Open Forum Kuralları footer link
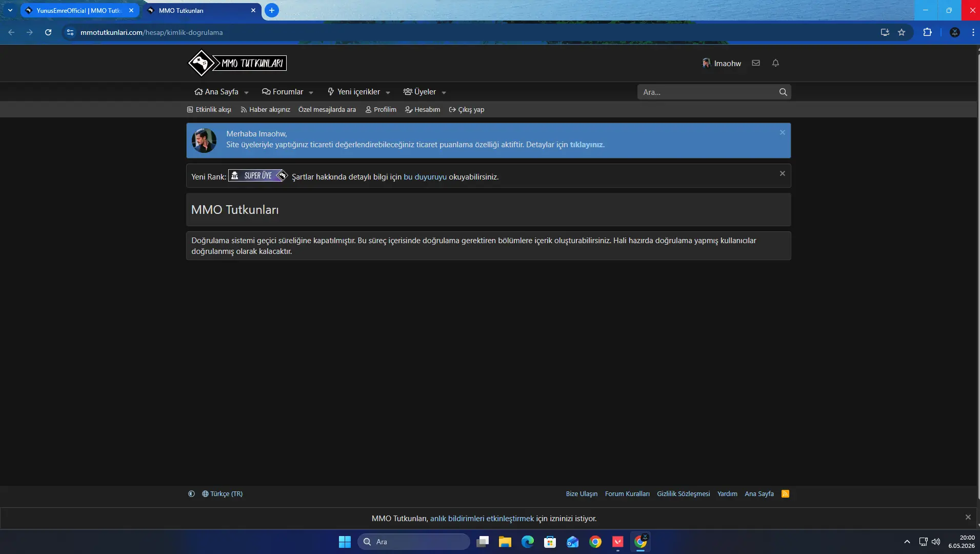The height and width of the screenshot is (554, 980). tap(627, 494)
